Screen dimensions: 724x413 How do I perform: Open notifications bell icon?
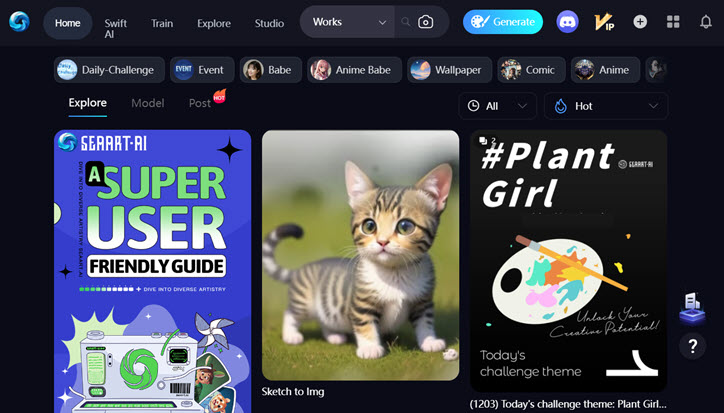click(706, 22)
